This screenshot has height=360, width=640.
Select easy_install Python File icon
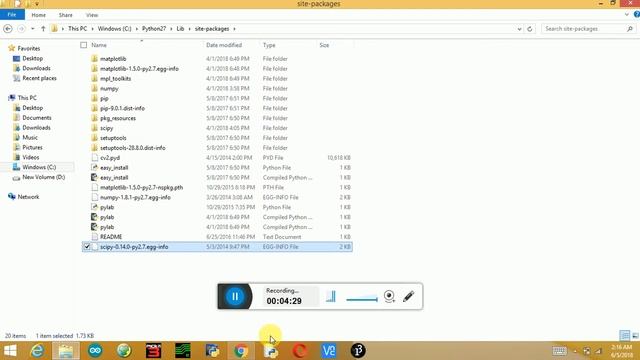click(x=95, y=167)
